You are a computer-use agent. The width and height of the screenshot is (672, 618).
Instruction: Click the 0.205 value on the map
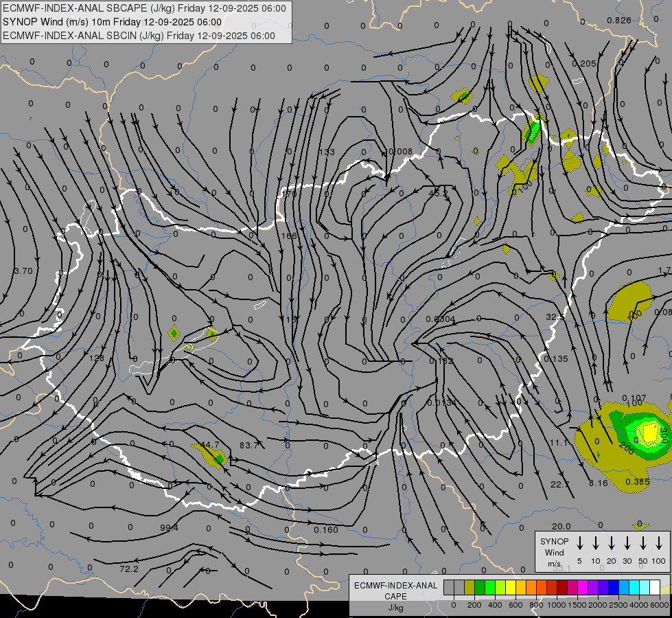click(584, 63)
